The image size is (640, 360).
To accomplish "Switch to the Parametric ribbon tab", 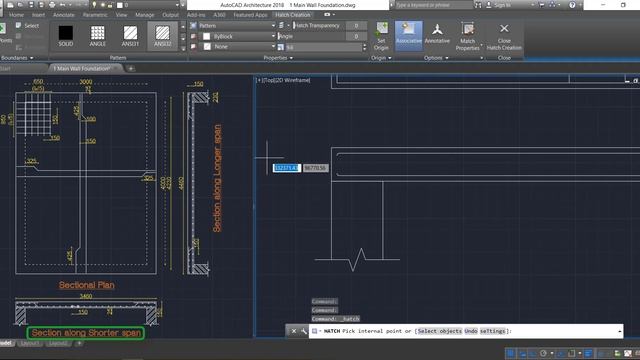I will tap(95, 15).
